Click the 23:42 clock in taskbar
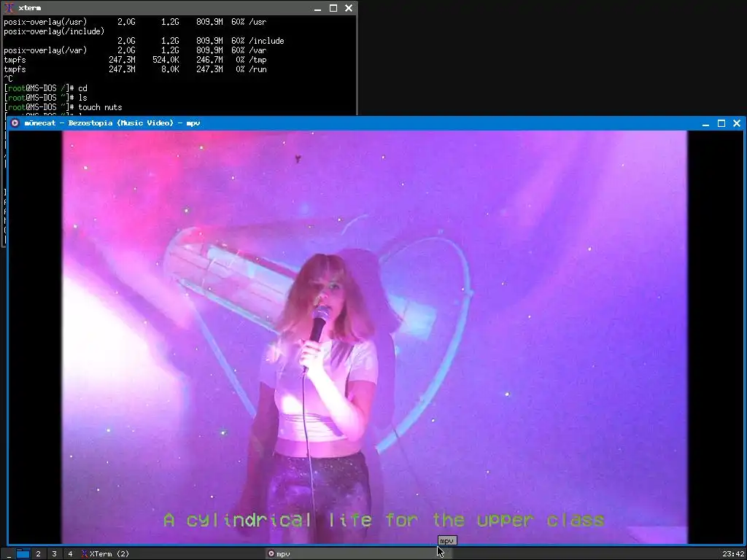The image size is (747, 560). click(x=732, y=554)
